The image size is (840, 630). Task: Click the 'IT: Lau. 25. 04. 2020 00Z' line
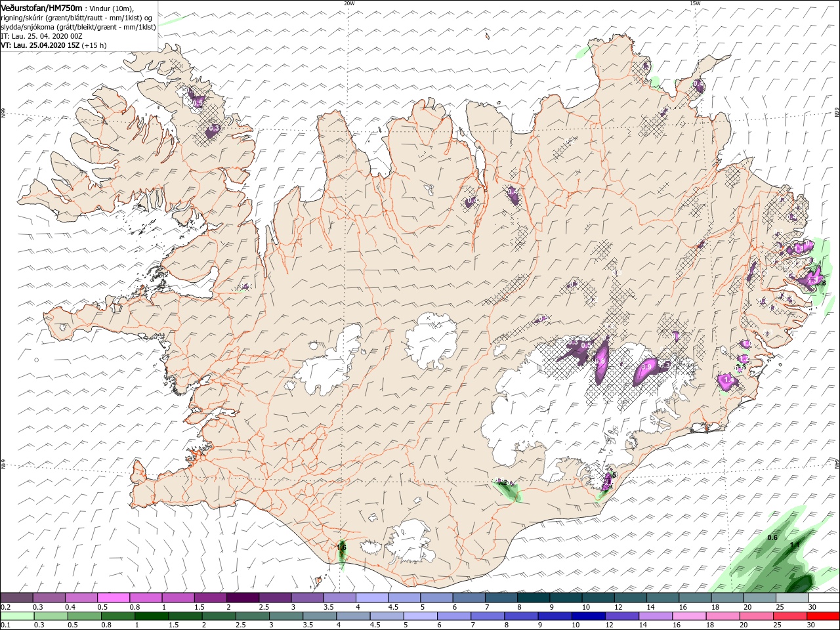[x=42, y=36]
